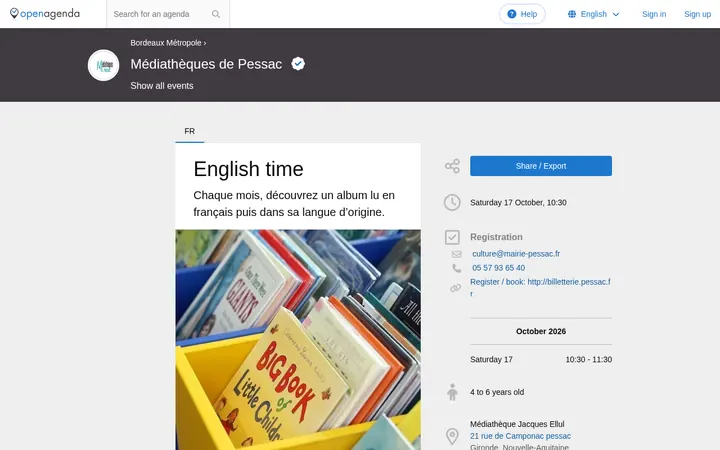The image size is (720, 450).
Task: Click the Registration checkmark icon
Action: coord(452,237)
